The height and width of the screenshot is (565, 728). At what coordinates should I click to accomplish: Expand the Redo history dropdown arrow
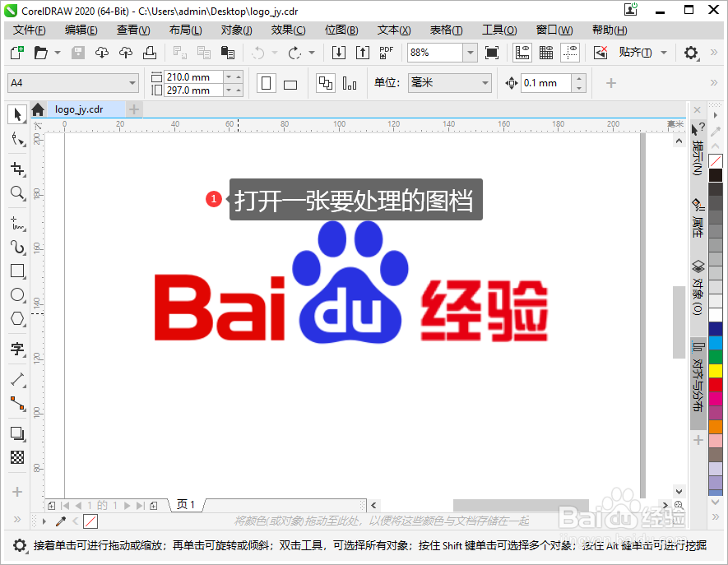[312, 53]
